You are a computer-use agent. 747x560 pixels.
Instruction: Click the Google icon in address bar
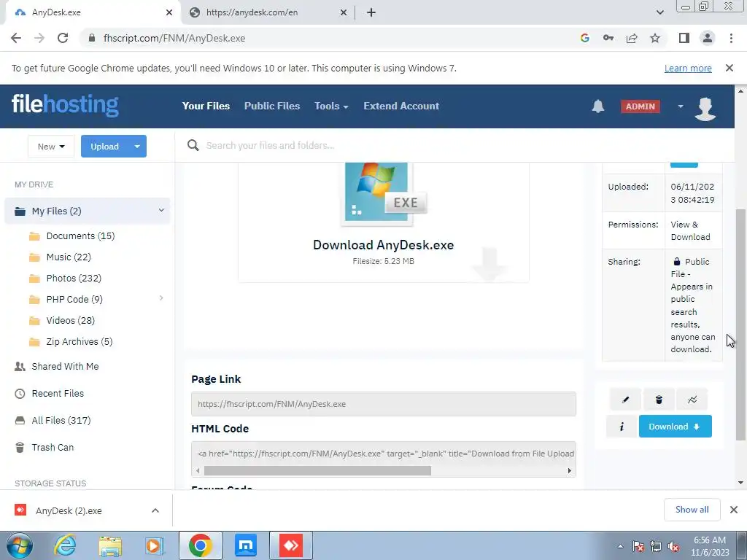(x=585, y=38)
